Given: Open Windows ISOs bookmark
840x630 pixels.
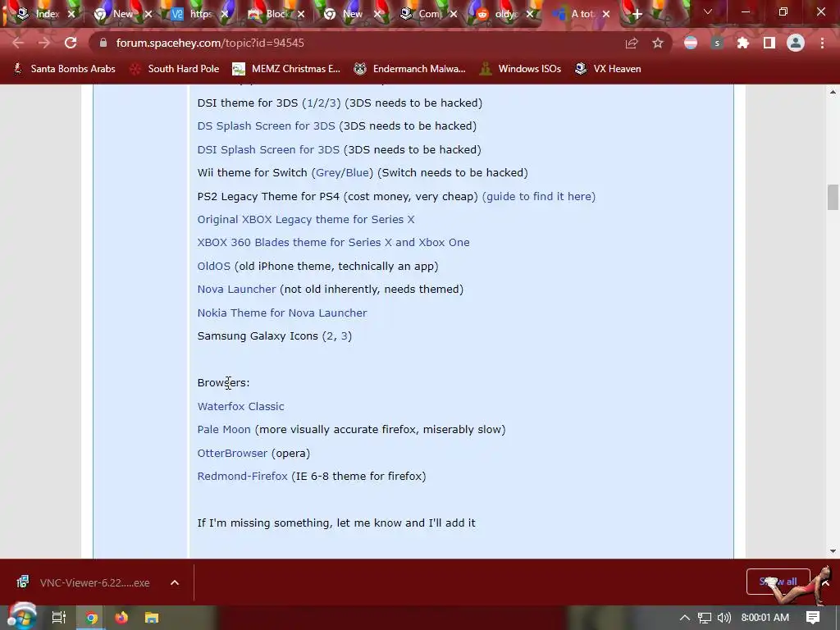Looking at the screenshot, I should pos(521,69).
